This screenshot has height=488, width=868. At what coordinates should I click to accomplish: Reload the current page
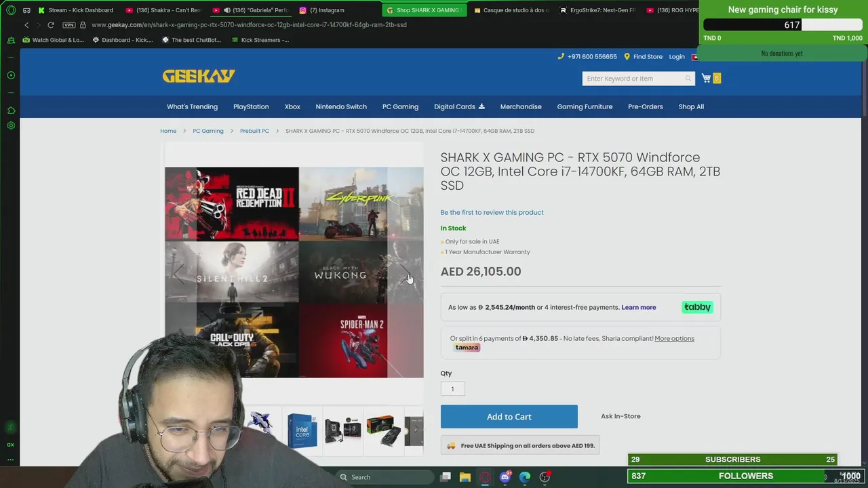tap(50, 25)
